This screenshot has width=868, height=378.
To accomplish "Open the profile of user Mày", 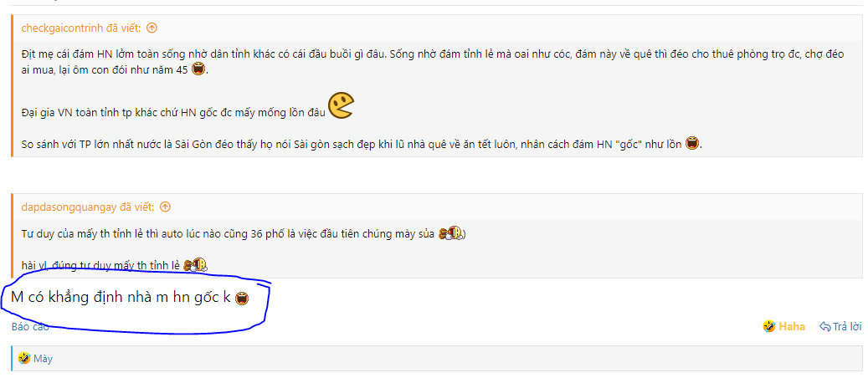I will tap(44, 359).
